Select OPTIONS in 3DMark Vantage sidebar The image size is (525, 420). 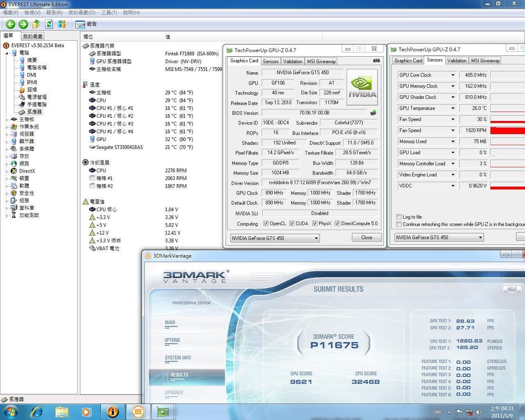172,340
